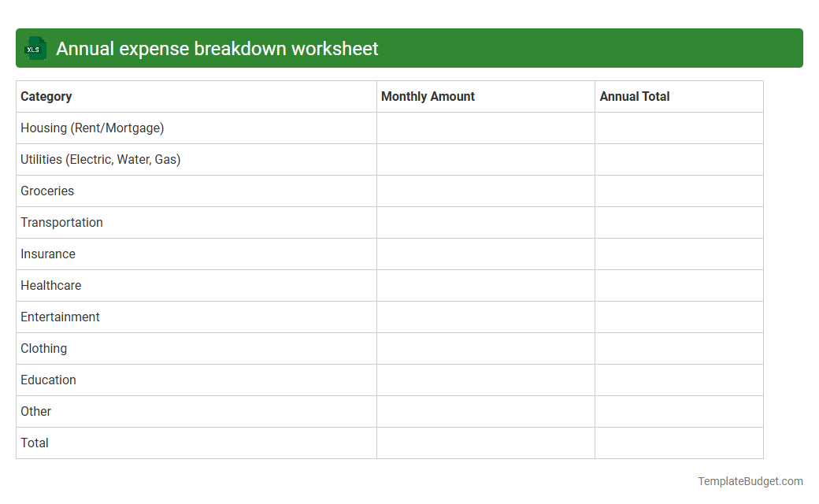Click the Groceries row label

[x=47, y=191]
